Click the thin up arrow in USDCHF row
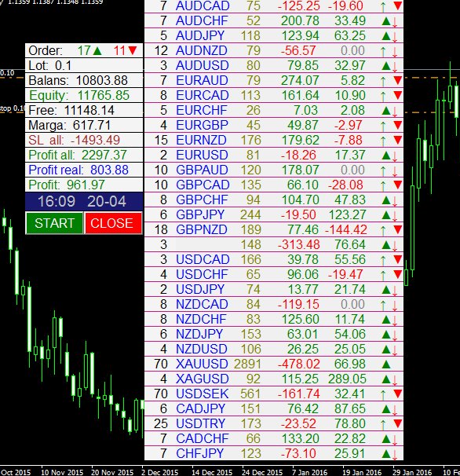 383,275
